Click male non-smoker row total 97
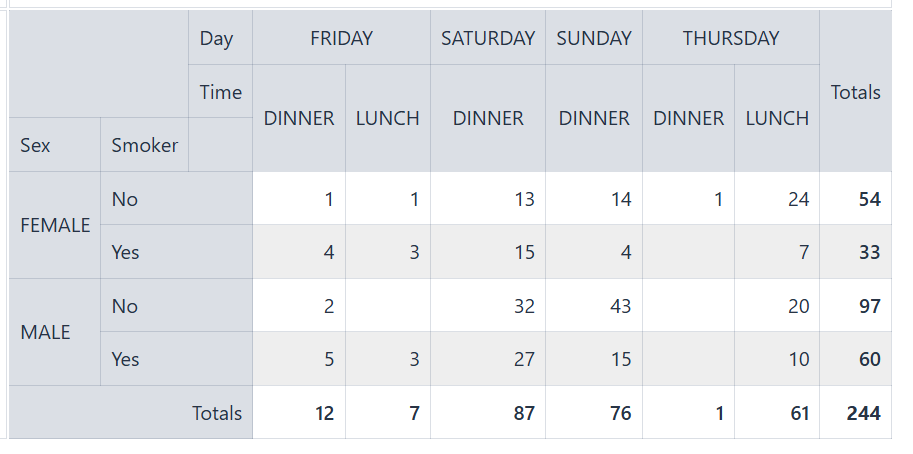 click(868, 306)
